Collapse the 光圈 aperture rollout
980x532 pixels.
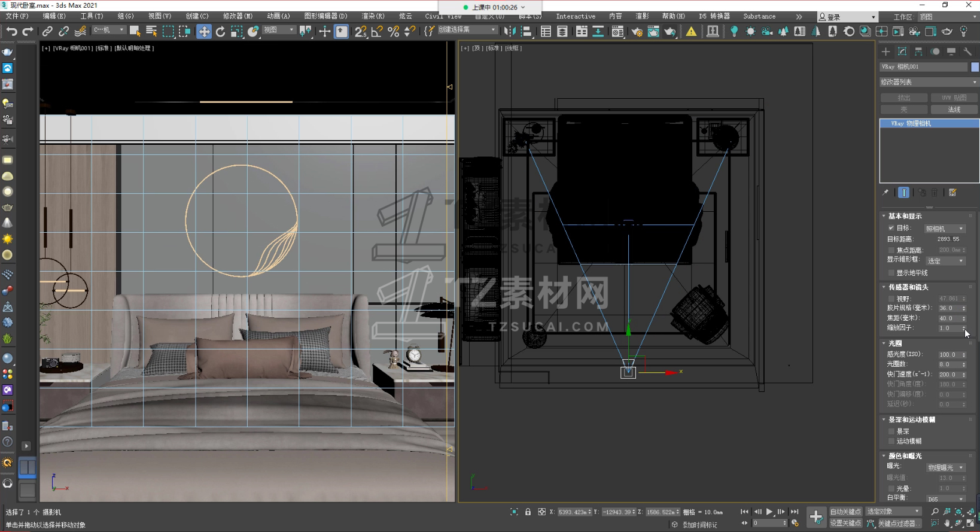[x=895, y=343]
